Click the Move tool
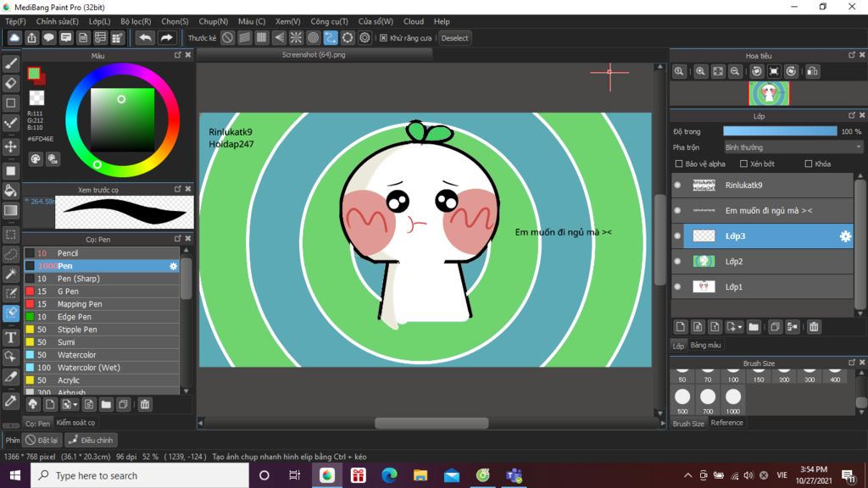Image resolution: width=868 pixels, height=488 pixels. [11, 147]
